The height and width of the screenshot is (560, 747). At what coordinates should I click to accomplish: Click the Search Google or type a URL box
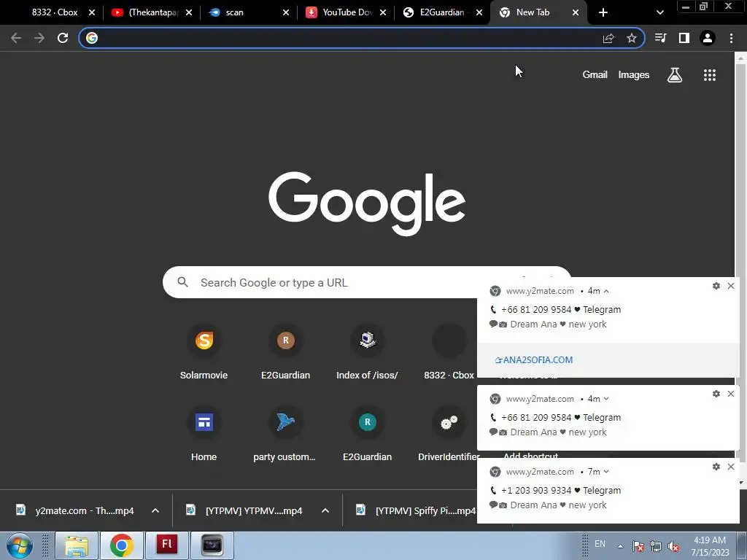coord(367,282)
